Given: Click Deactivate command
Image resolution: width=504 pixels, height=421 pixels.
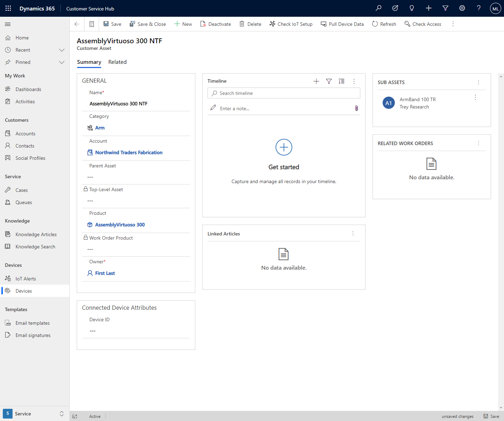Looking at the screenshot, I should (x=216, y=24).
